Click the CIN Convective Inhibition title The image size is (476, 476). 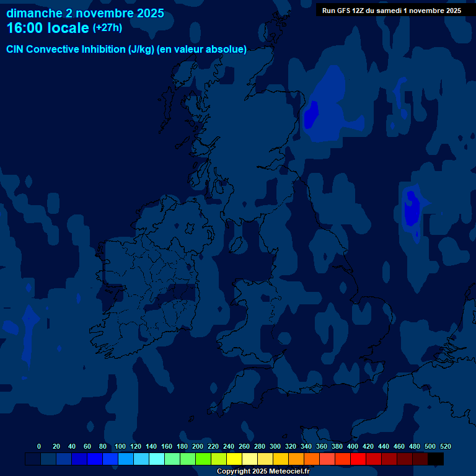(x=126, y=50)
